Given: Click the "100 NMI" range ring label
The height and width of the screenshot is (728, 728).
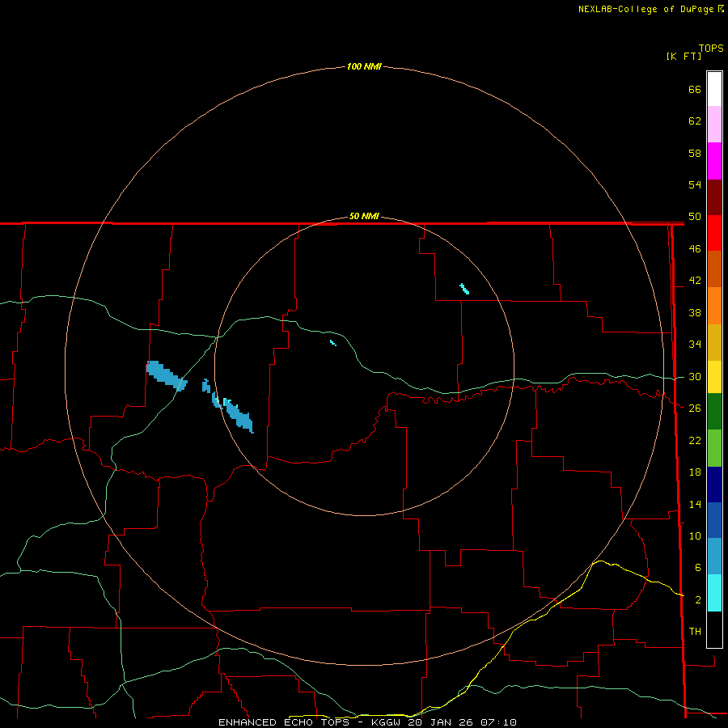Looking at the screenshot, I should (364, 66).
